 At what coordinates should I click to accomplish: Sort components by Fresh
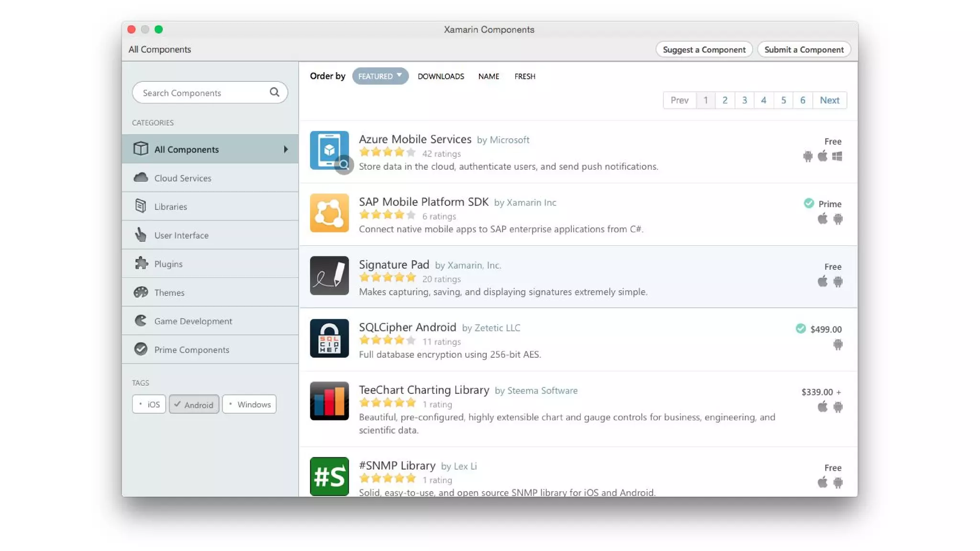click(524, 76)
